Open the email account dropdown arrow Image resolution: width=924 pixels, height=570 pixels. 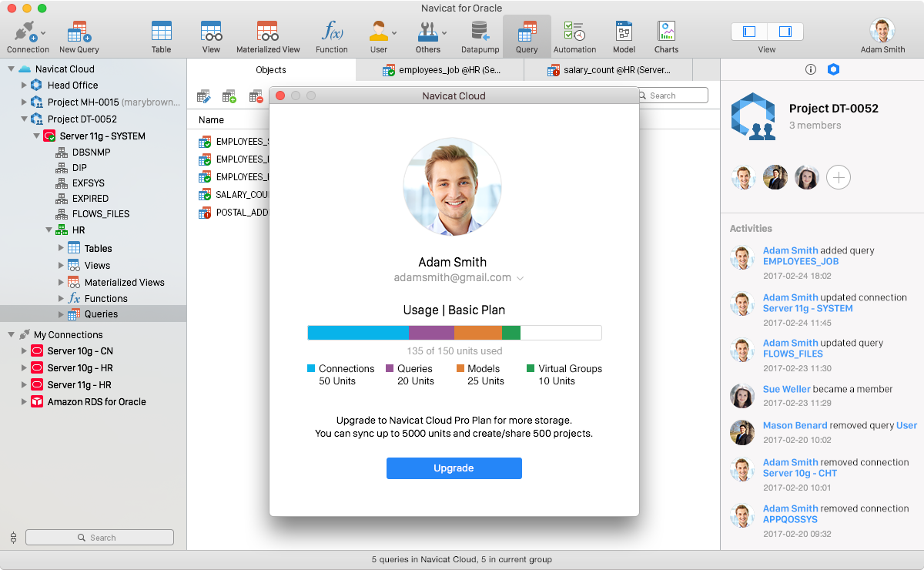pos(521,278)
